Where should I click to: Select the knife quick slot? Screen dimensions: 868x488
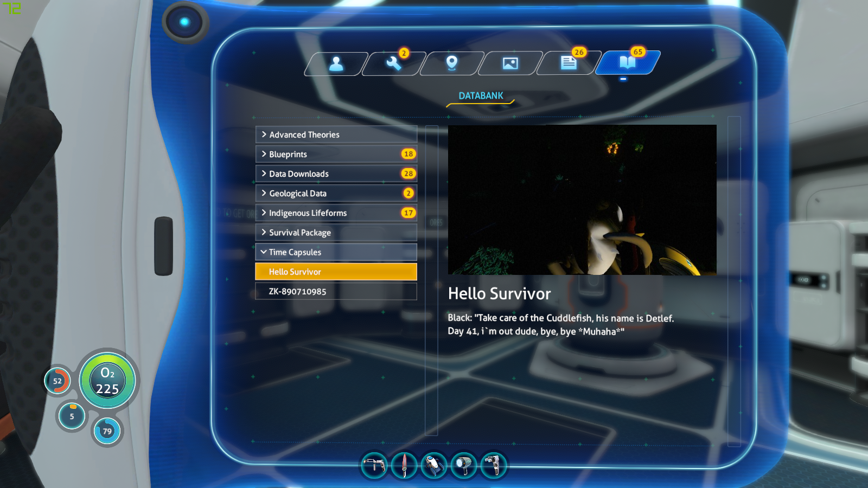pos(404,465)
